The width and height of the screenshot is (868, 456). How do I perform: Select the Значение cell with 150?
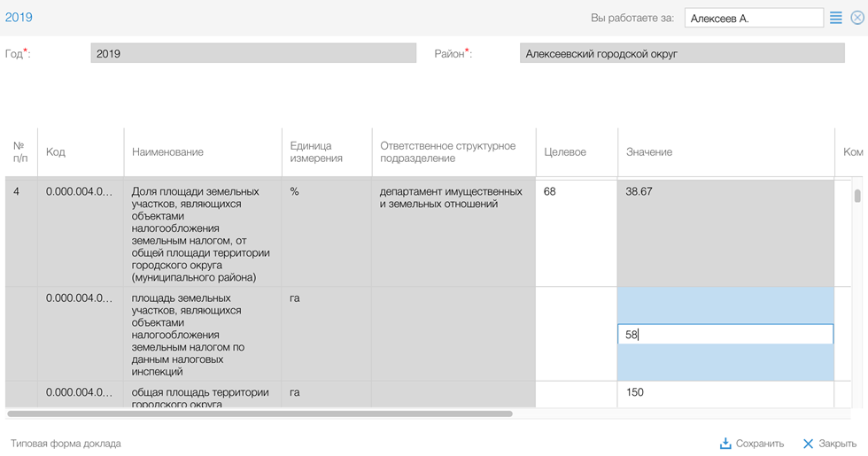pos(725,393)
